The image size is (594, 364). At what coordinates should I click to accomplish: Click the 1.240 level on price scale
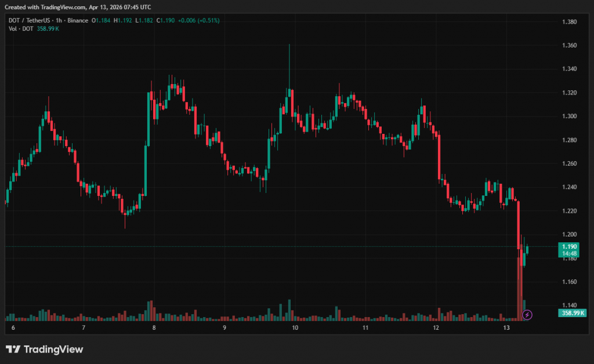click(568, 187)
